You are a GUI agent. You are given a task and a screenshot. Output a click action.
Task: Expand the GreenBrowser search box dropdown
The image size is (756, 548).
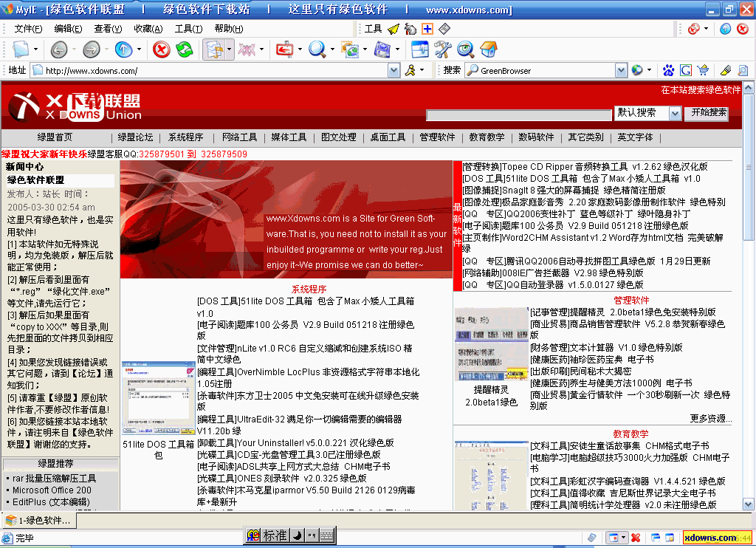[621, 70]
